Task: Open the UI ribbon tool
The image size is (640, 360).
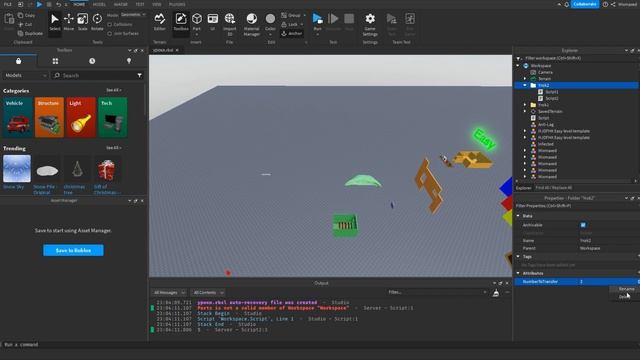Action: 212,22
